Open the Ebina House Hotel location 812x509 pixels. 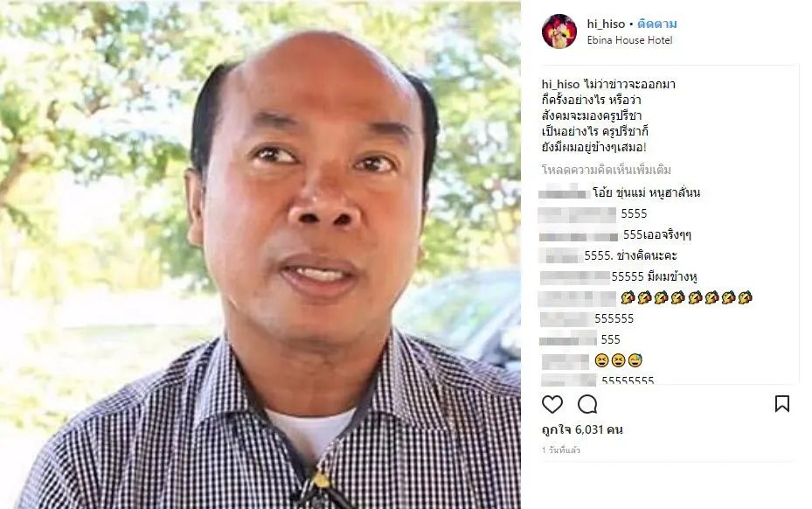pos(629,40)
